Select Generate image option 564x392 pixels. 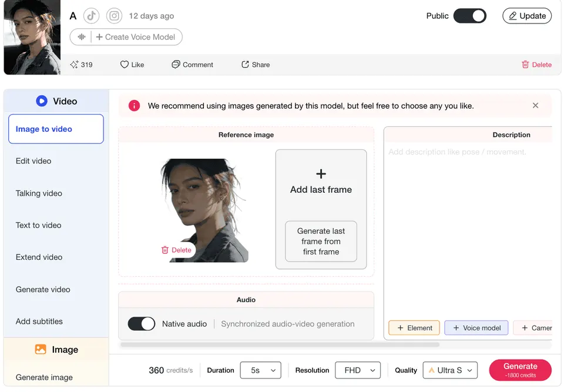coord(44,377)
